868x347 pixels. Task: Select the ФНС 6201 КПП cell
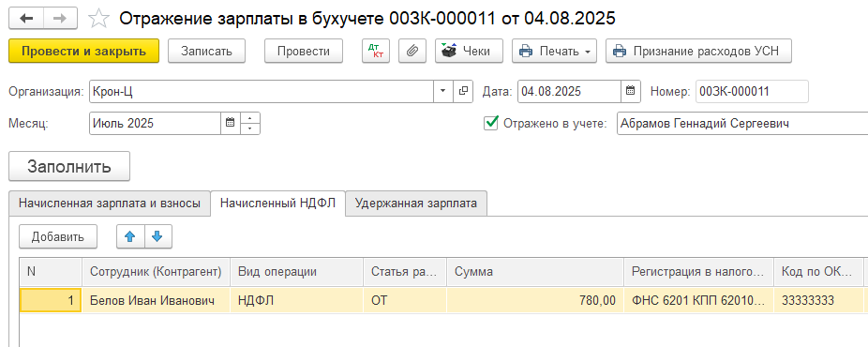698,300
